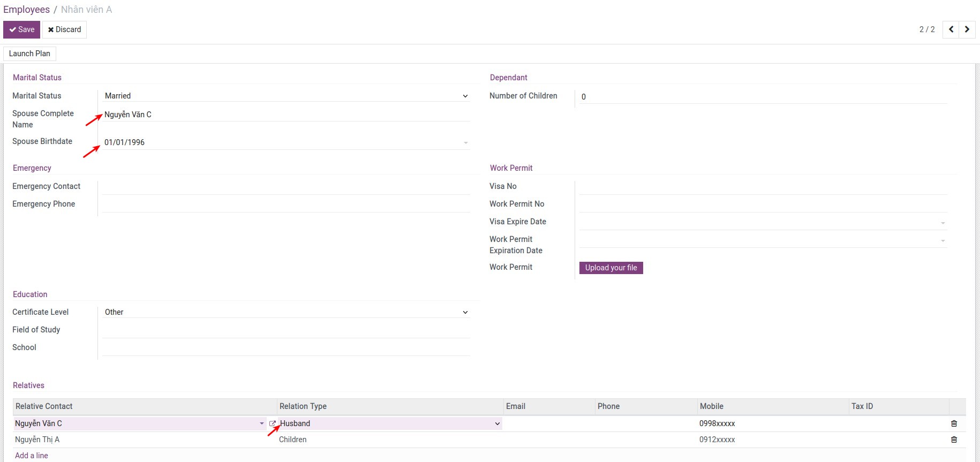Click the Visa No field
The width and height of the screenshot is (980, 462).
(763, 187)
